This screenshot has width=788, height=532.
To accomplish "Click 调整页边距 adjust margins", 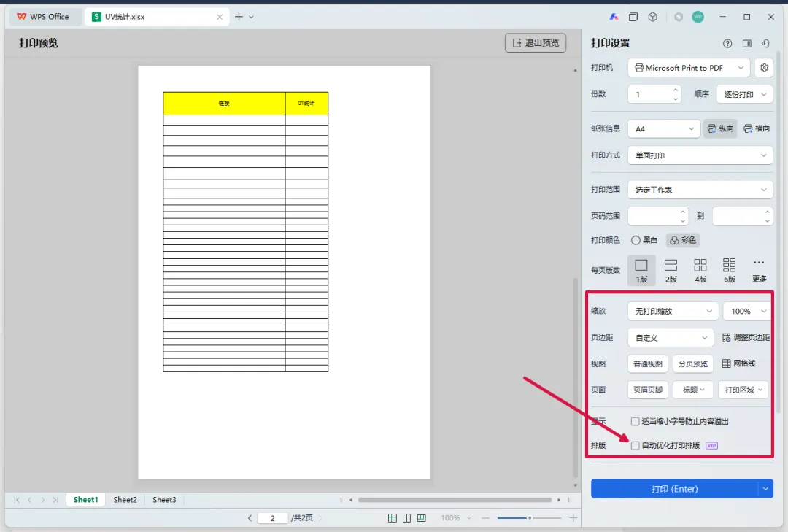I will click(x=746, y=337).
